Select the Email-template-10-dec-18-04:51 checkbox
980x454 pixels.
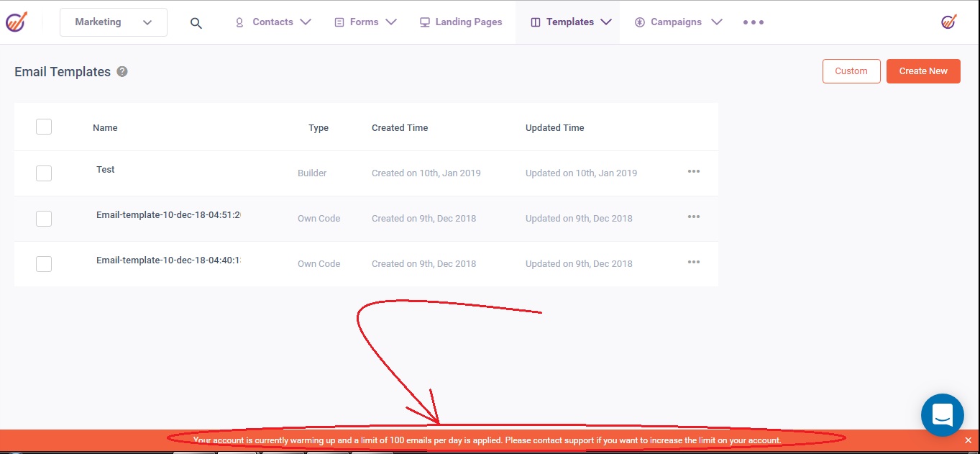coord(44,219)
